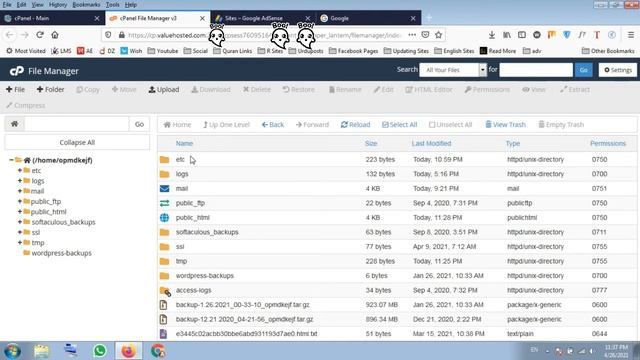Viewport: 640px width, 360px height.
Task: Click the softaculous_backups folder icon in list
Action: tap(164, 232)
